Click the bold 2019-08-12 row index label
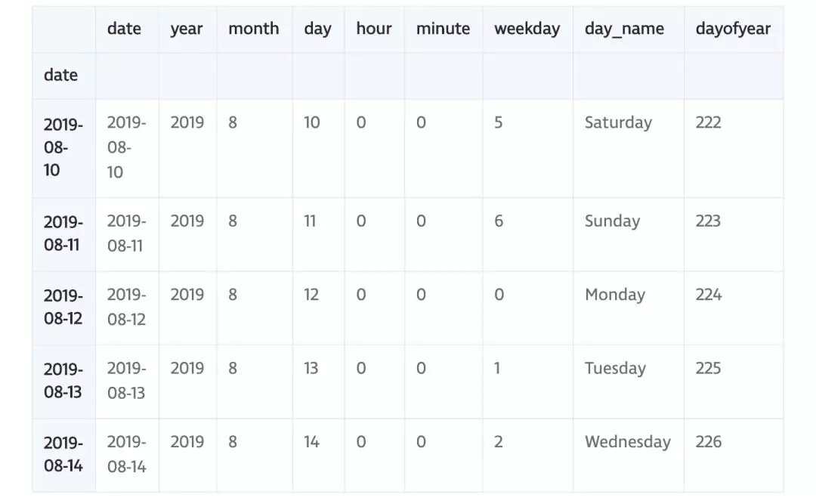816x504 pixels. tap(63, 307)
